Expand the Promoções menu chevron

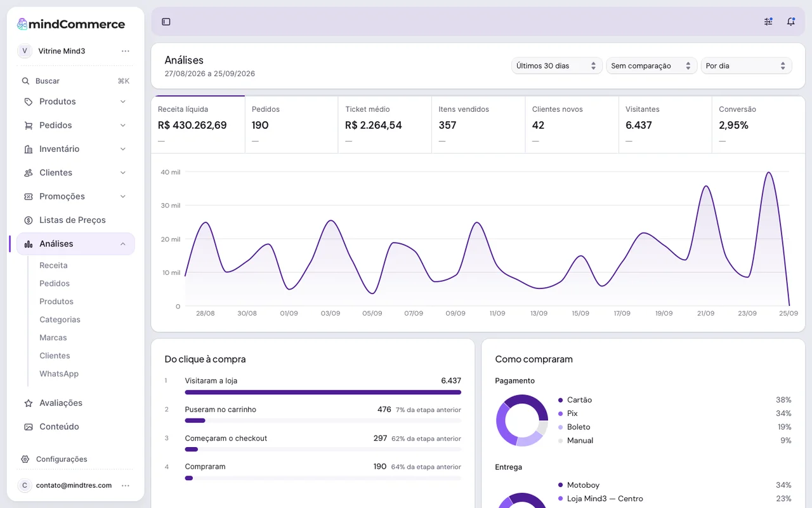point(123,197)
